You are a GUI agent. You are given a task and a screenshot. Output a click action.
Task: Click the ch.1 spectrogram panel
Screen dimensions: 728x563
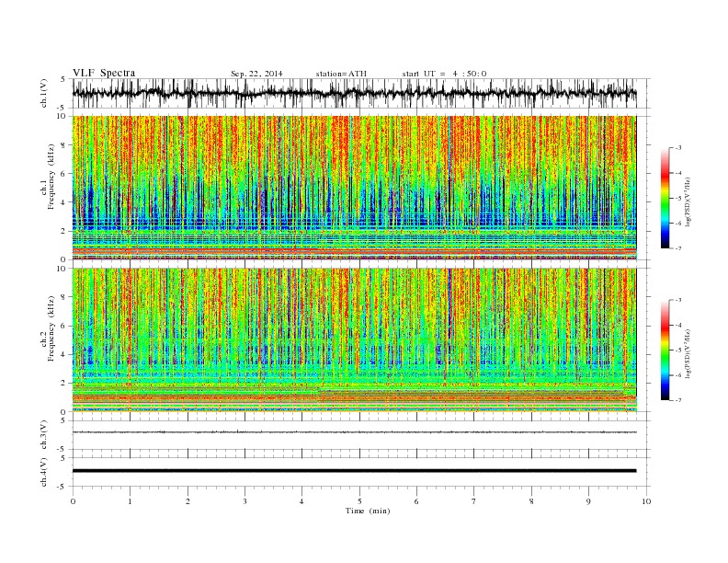tap(355, 188)
